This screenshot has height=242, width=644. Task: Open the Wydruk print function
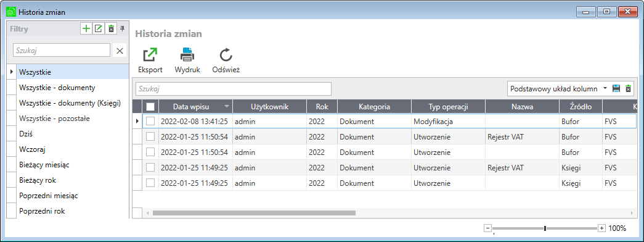click(187, 61)
